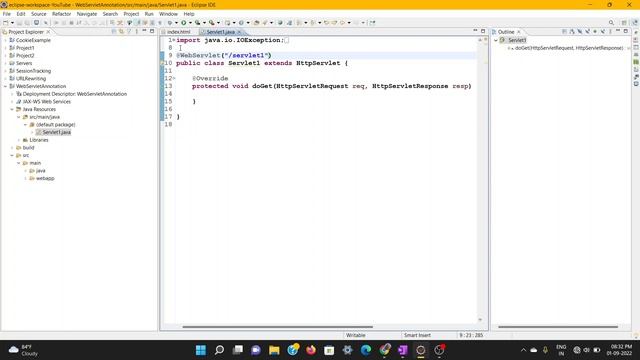Minimize the Project Explorer panel
This screenshot has height=360, width=640.
tap(144, 31)
